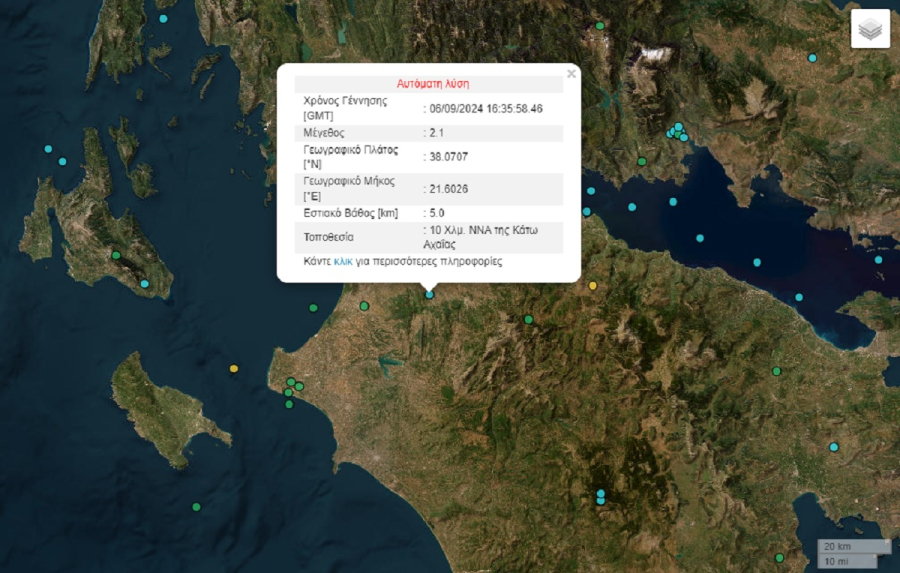Click the cyan epicenter marker beneath the popup tip
The height and width of the screenshot is (573, 900).
430,294
